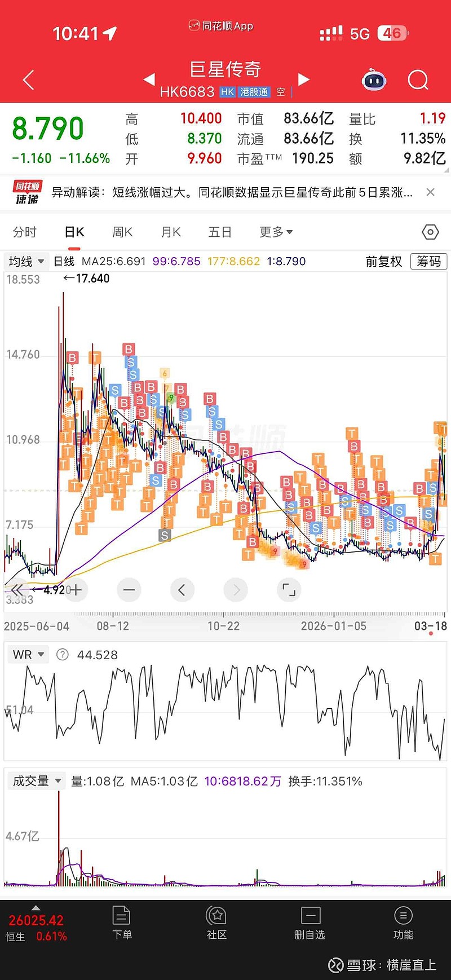451x980 pixels.
Task: Enter fullscreen chart view icon
Action: click(x=289, y=590)
